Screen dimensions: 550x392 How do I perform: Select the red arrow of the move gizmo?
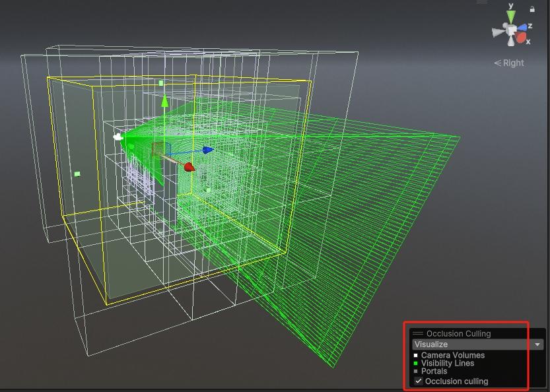188,166
